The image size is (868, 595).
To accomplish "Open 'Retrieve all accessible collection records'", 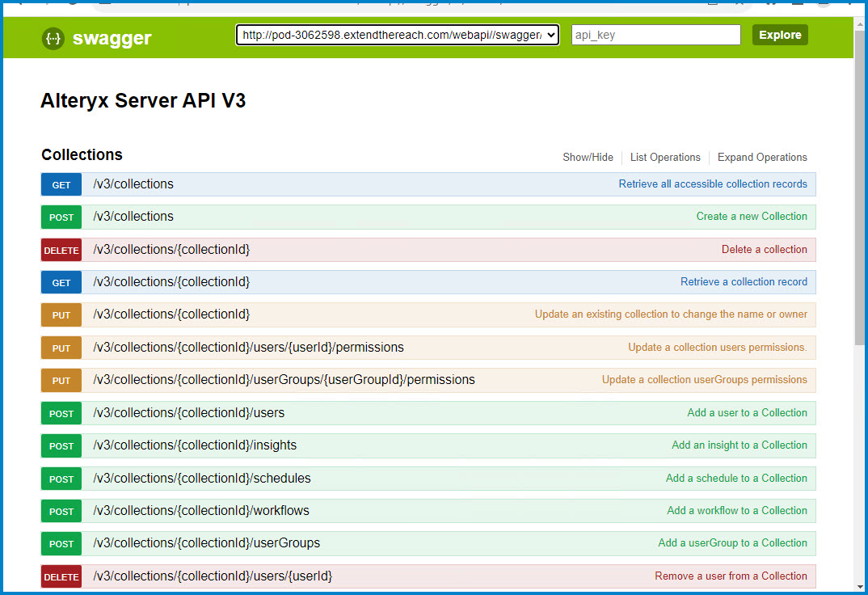I will (x=712, y=184).
